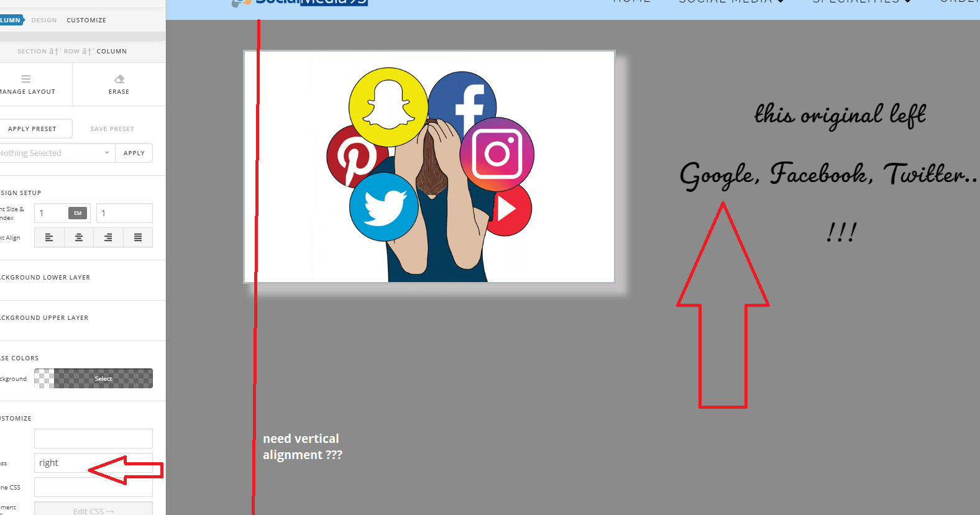This screenshot has width=980, height=515.
Task: Open the Manage Layout hamburger icon
Action: click(x=26, y=79)
